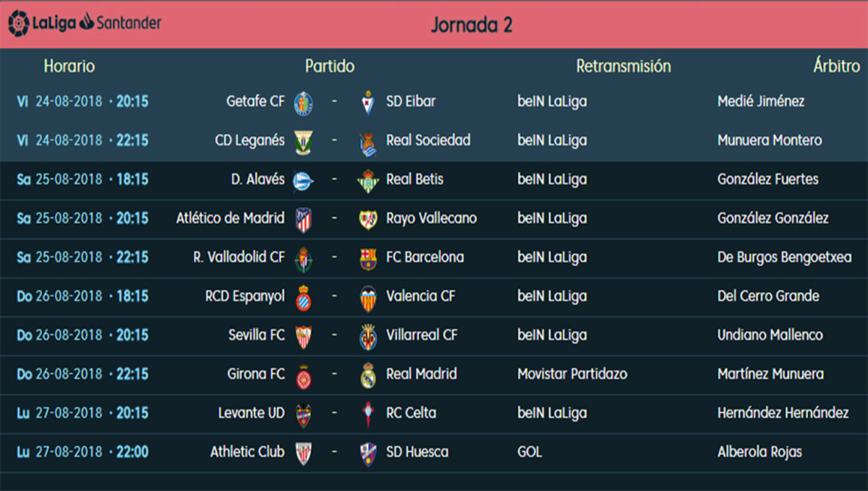Select the Árbitro column header

coord(836,67)
